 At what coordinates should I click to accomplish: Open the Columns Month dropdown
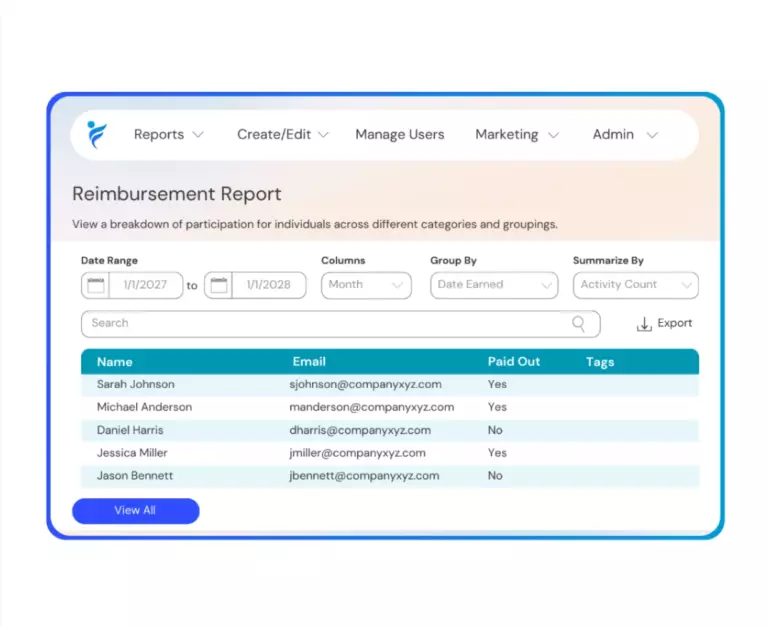pyautogui.click(x=366, y=285)
